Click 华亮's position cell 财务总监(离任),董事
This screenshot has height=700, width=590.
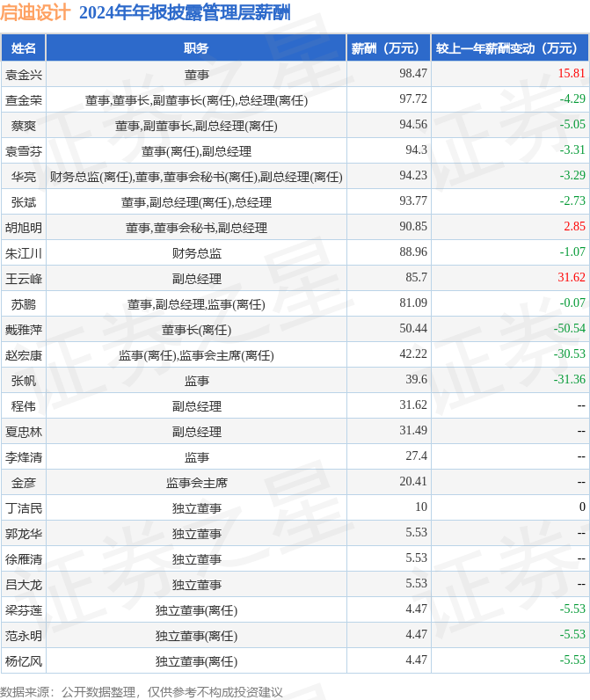coord(196,177)
